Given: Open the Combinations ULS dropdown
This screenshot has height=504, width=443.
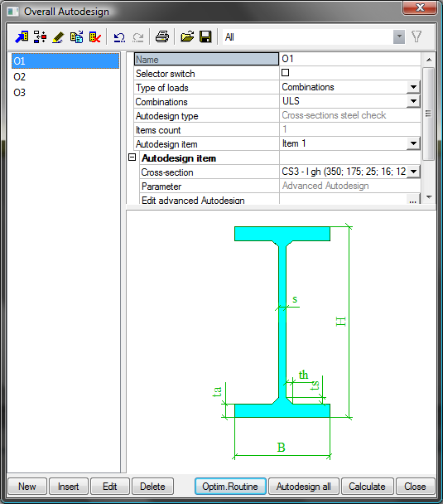Looking at the screenshot, I should (x=413, y=101).
